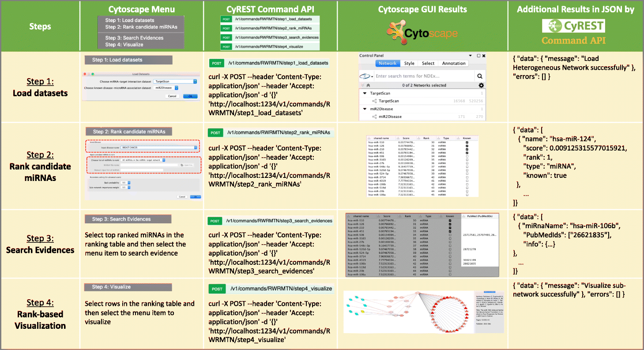Click Cancel in the Load Datasets dialog
This screenshot has height=350, width=644.
[x=172, y=96]
